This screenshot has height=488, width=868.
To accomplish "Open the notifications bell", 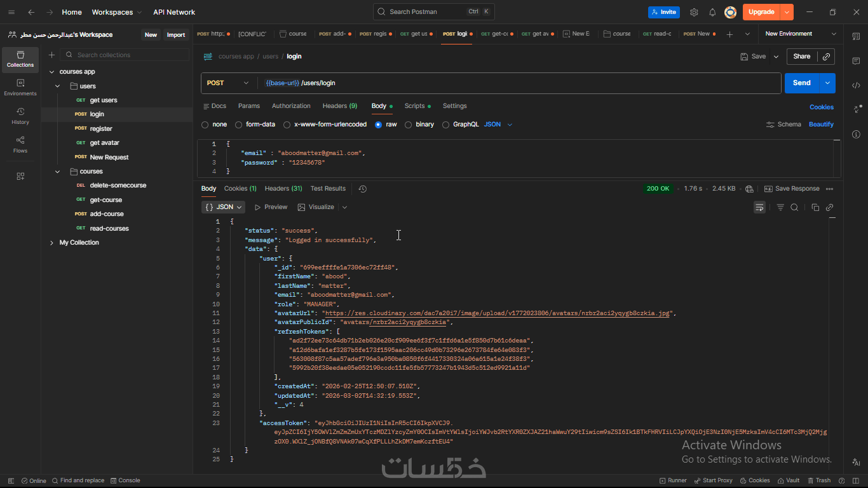I will coord(712,12).
